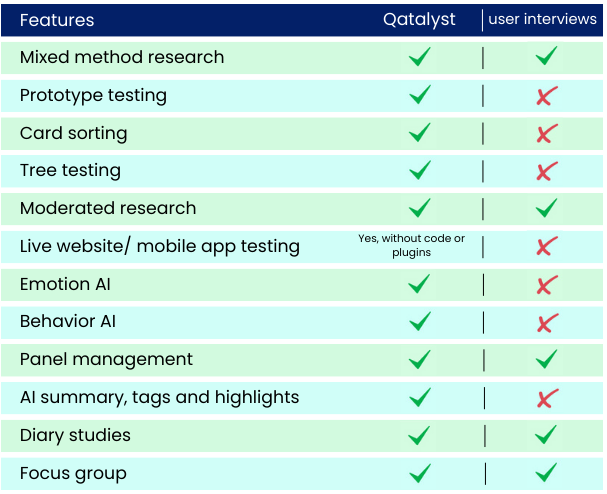Click user interviews checkmark for Panel management
This screenshot has height=494, width=607.
click(546, 359)
